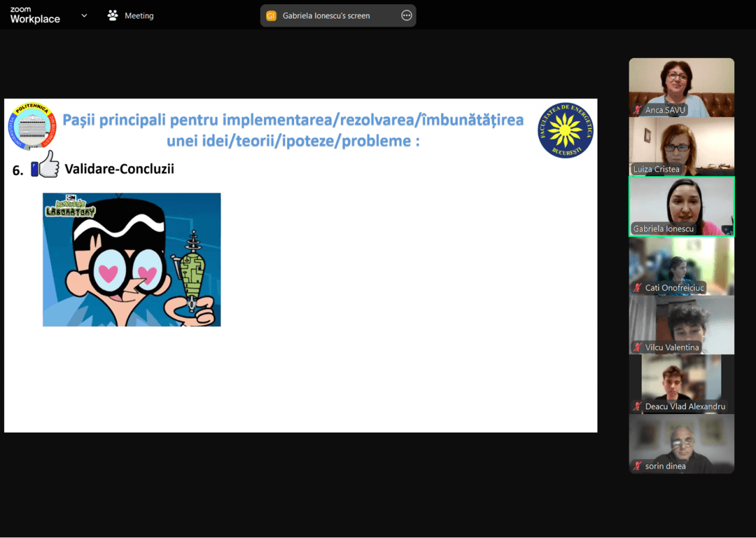Click the "Validare-Concluzii" heading text
756x538 pixels.
coord(119,169)
